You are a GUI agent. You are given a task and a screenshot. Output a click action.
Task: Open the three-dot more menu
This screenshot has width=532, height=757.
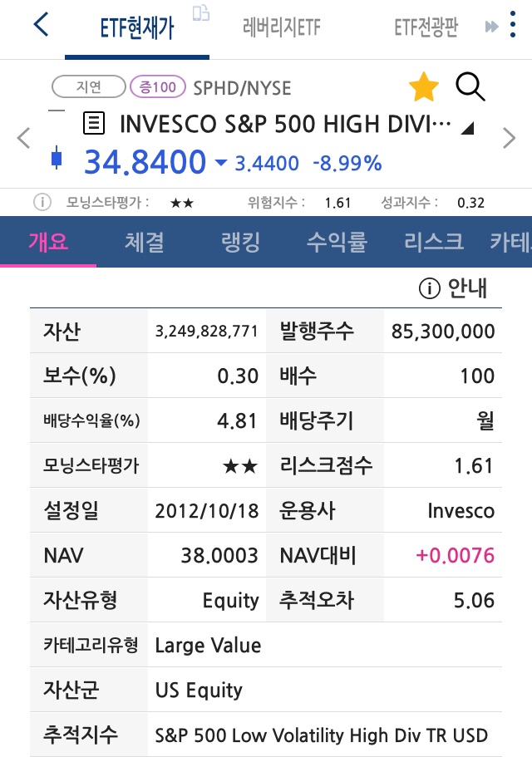(x=513, y=24)
